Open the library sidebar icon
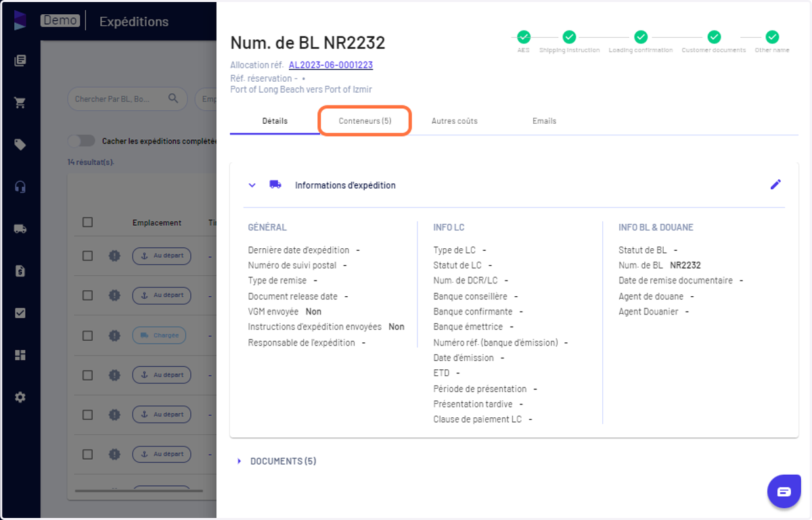812x520 pixels. tap(20, 61)
